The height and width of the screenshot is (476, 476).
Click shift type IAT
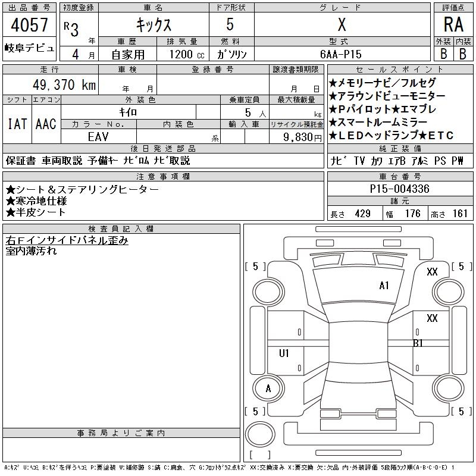point(17,124)
